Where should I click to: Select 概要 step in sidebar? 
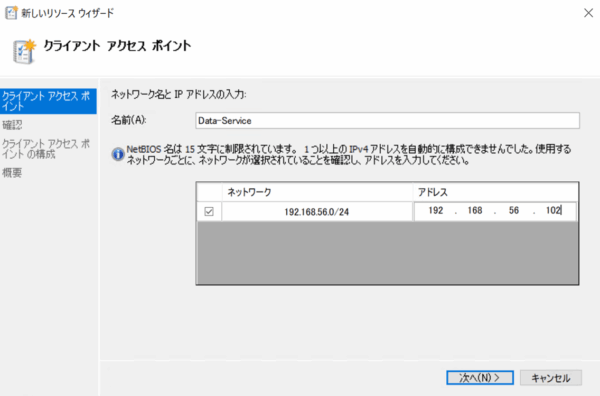click(x=12, y=173)
